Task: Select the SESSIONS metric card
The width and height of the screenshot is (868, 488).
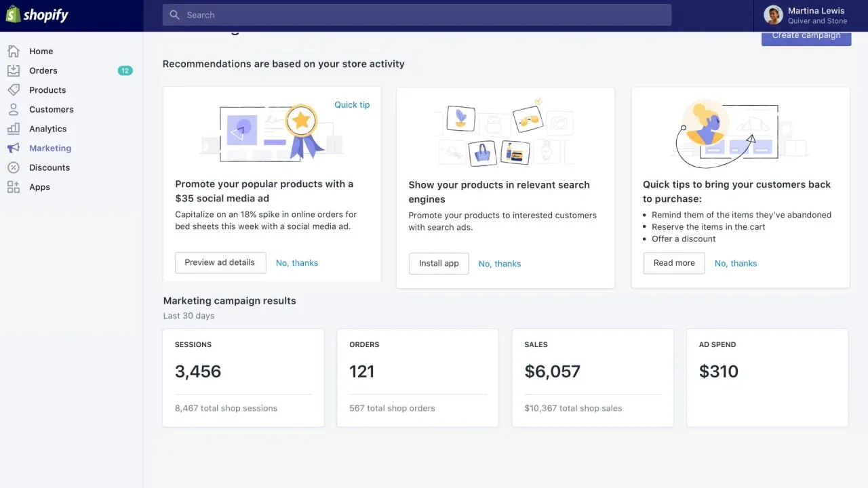Action: click(x=243, y=378)
